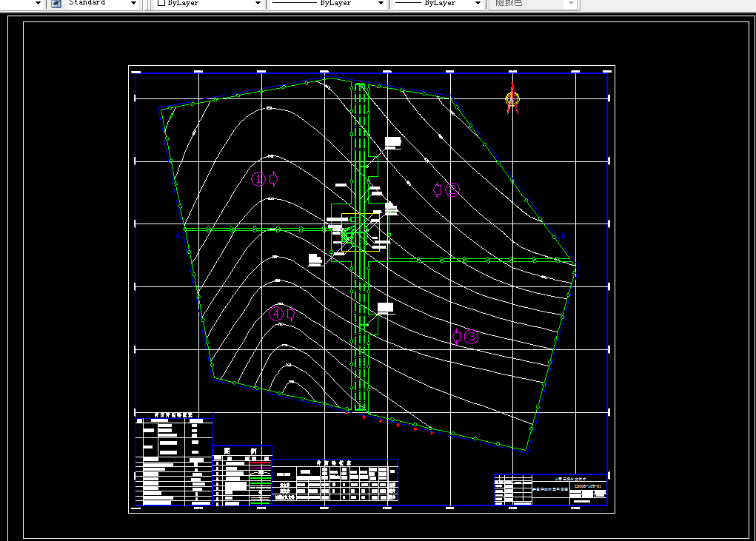
Task: Select the circled number ① marker
Action: click(258, 179)
